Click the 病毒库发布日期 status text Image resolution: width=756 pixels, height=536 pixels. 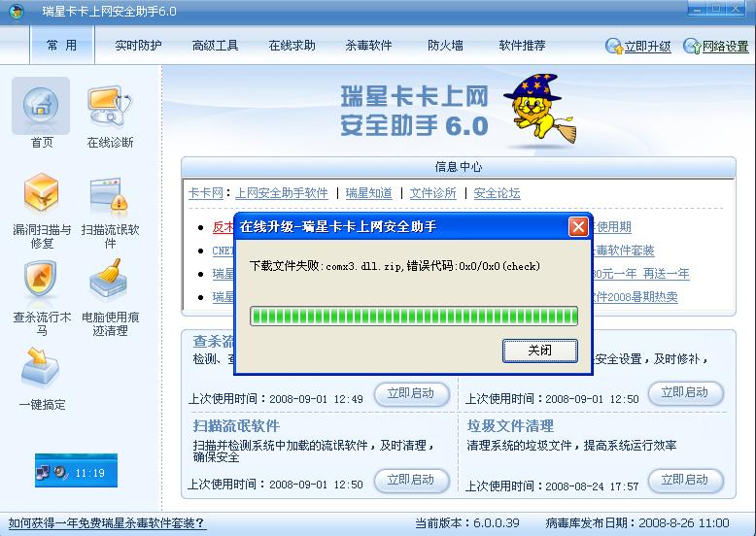click(636, 523)
